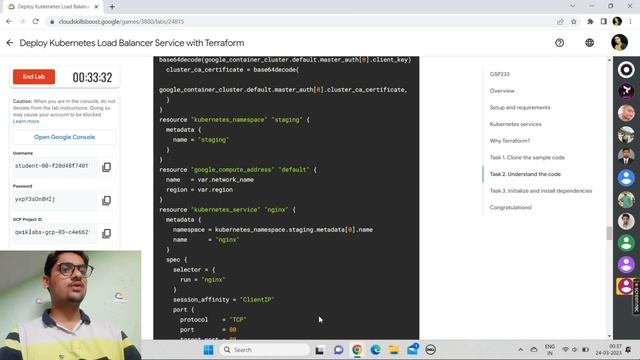Image resolution: width=640 pixels, height=360 pixels.
Task: Open Microsoft Edge on taskbar
Action: (376, 350)
